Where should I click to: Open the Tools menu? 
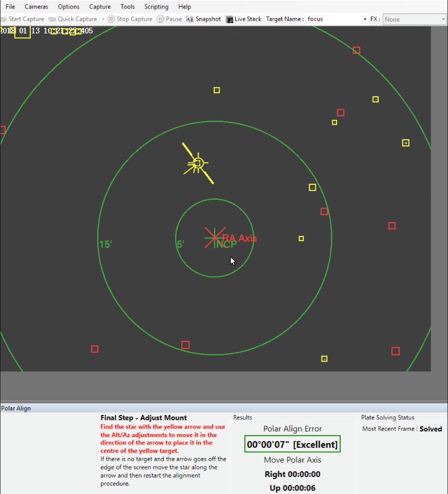[127, 7]
